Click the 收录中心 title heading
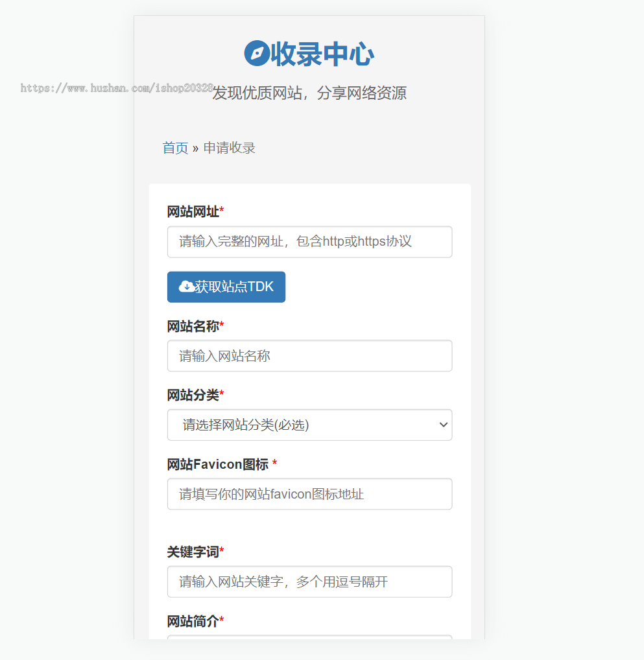 (x=322, y=54)
